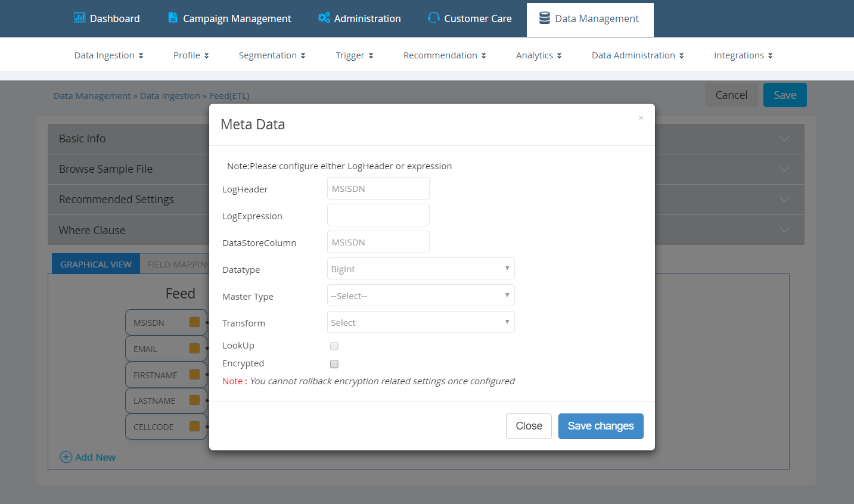The width and height of the screenshot is (854, 504).
Task: Click the Administration gears icon
Action: (x=324, y=17)
